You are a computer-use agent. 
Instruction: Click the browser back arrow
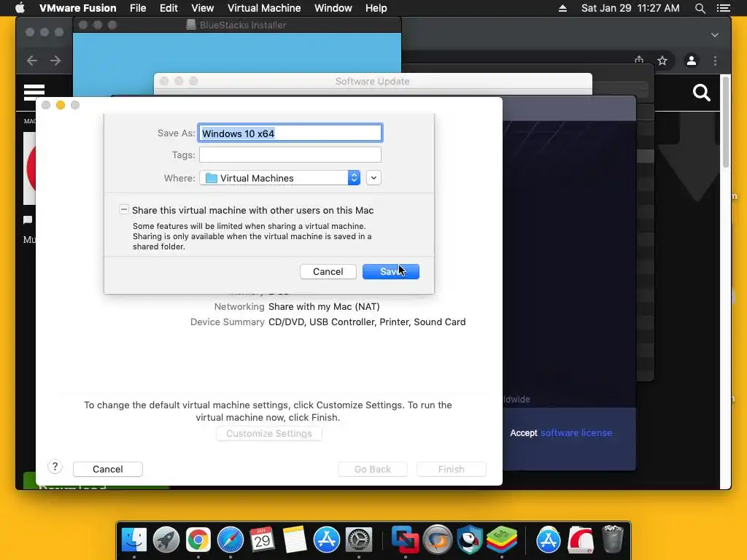pyautogui.click(x=32, y=61)
